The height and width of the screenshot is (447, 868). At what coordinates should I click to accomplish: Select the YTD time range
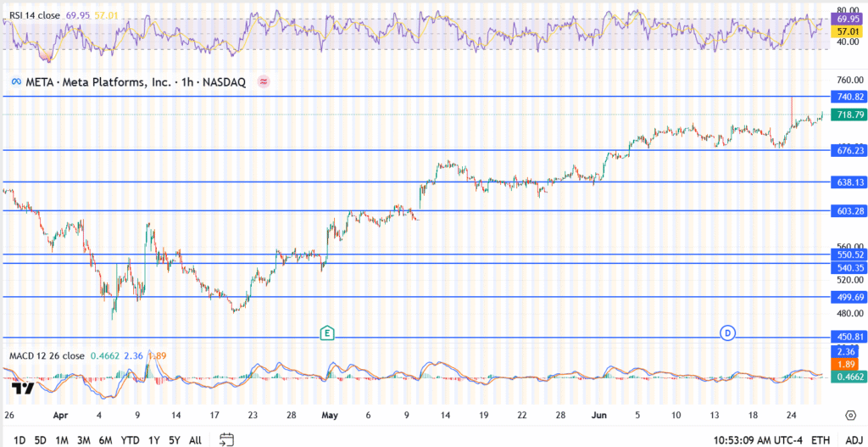click(131, 440)
